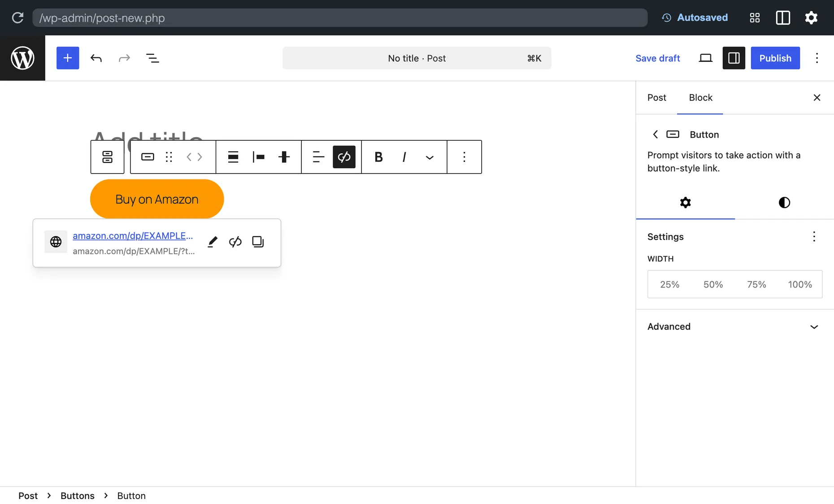This screenshot has width=834, height=504.
Task: Click the Publish button
Action: click(x=775, y=58)
